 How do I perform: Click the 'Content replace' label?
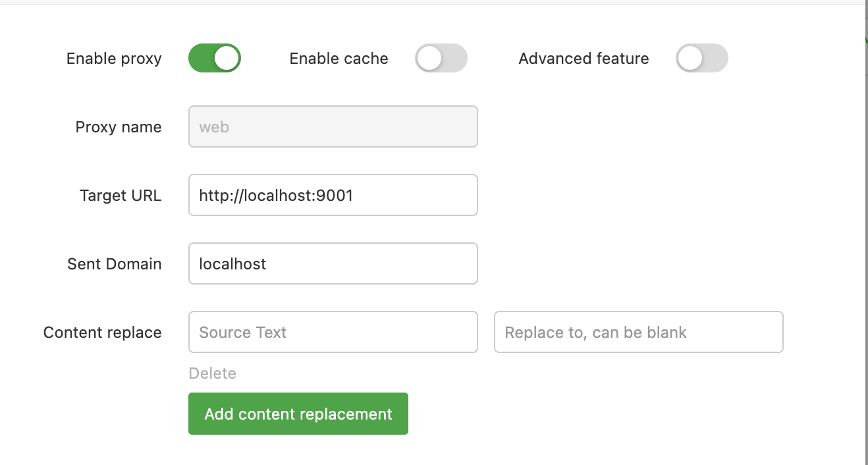pos(103,333)
